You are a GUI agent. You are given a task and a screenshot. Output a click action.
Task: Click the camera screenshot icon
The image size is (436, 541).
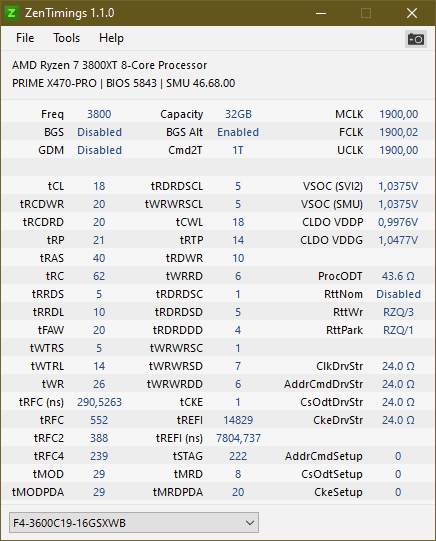[x=415, y=39]
